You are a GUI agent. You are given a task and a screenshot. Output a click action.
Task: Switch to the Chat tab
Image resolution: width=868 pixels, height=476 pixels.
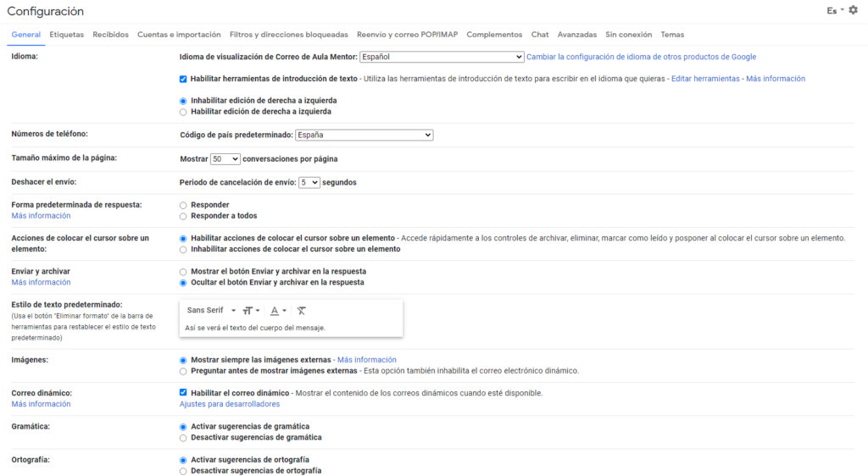(540, 35)
